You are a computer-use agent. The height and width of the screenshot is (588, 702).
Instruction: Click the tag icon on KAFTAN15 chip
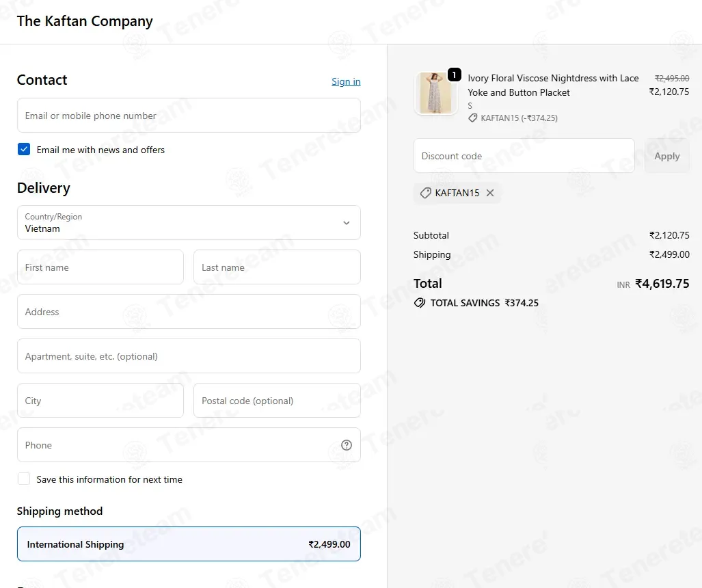click(425, 193)
